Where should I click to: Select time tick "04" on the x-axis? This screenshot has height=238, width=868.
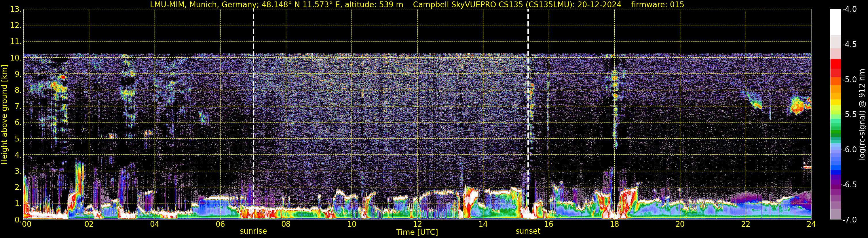coord(155,224)
